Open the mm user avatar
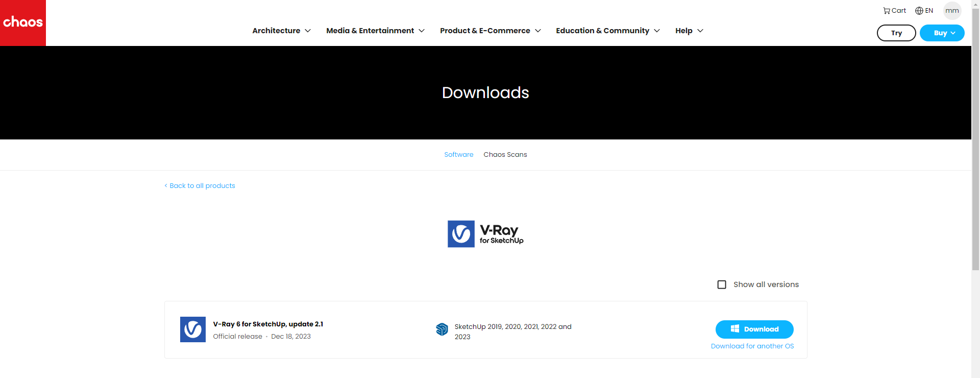This screenshot has height=378, width=980. [x=952, y=11]
